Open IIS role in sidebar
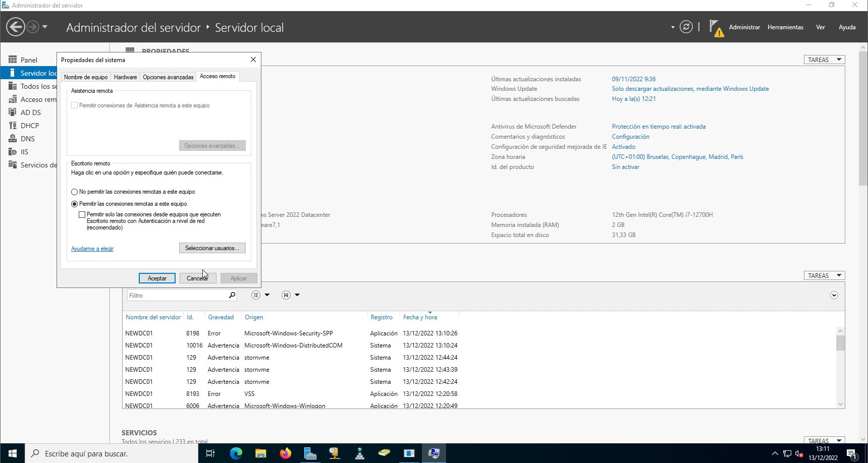The width and height of the screenshot is (868, 463). pyautogui.click(x=24, y=152)
